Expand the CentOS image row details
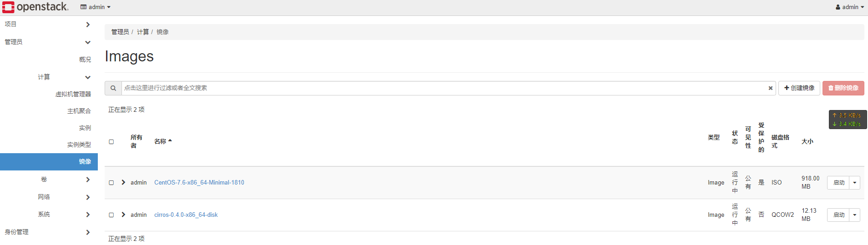 click(123, 182)
